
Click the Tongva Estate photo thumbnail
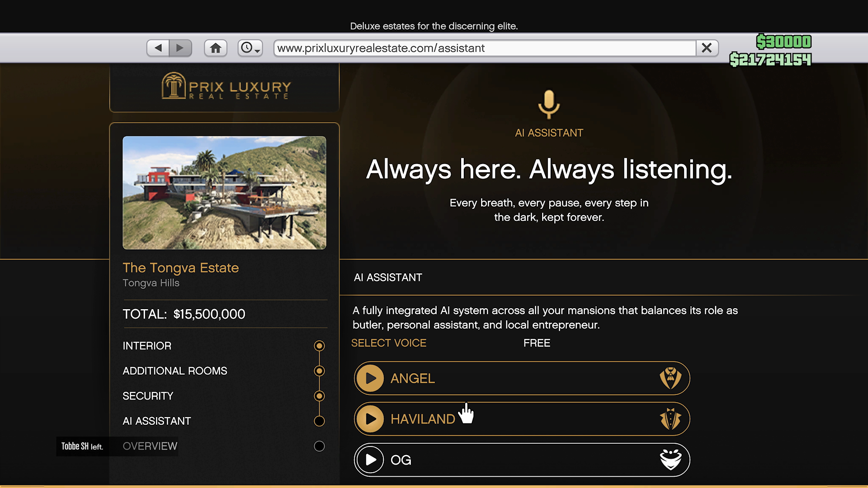tap(224, 193)
